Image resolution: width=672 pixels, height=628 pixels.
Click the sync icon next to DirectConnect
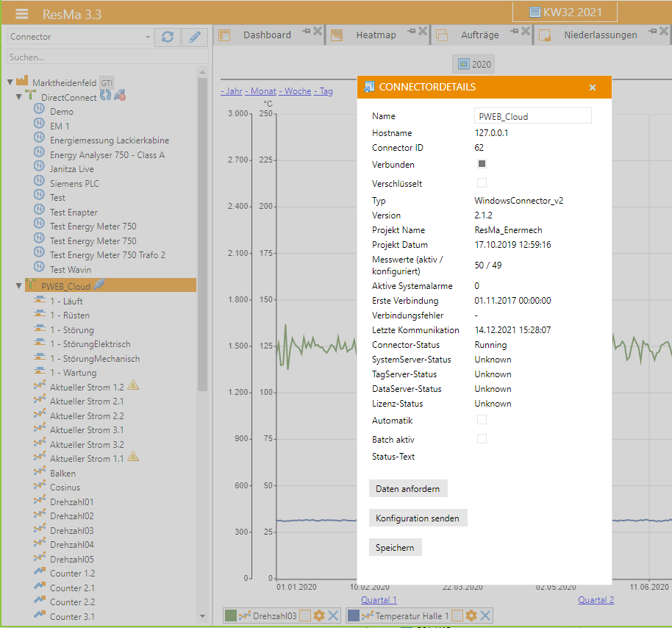[105, 96]
